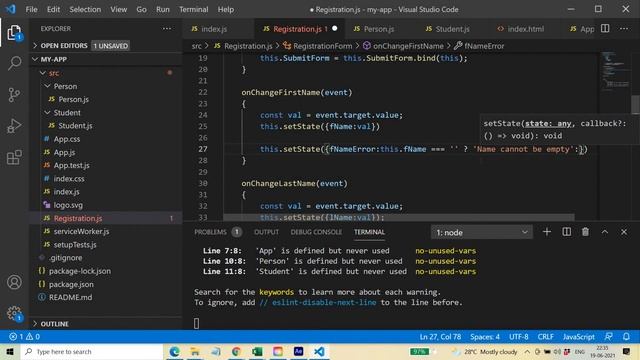Image resolution: width=640 pixels, height=360 pixels.
Task: Open editor more actions ellipsis
Action: point(624,29)
